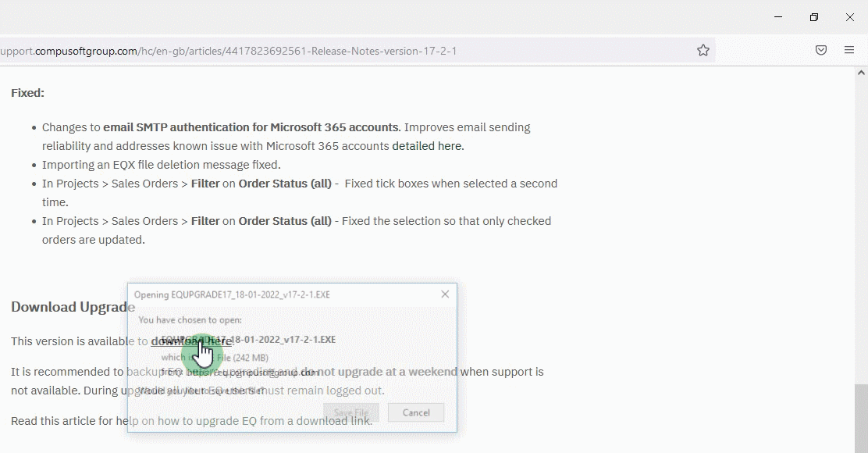Click 'You have chosen to open:' text
Screen dimensions: 868x453
click(x=190, y=320)
